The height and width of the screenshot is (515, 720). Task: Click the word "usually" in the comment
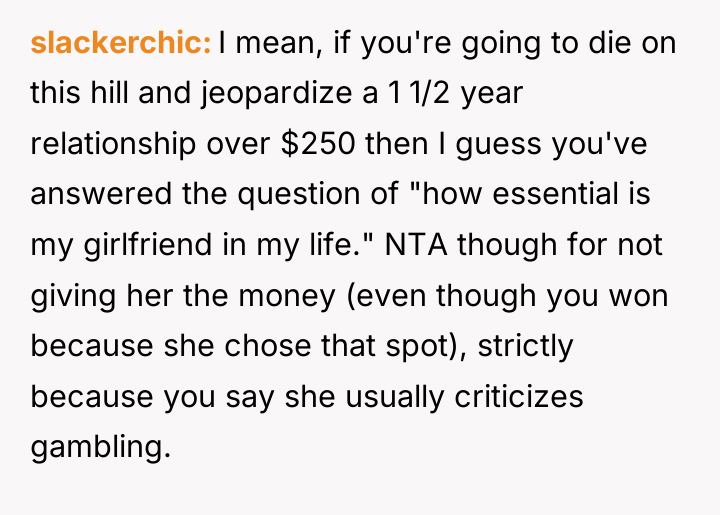[x=394, y=397]
